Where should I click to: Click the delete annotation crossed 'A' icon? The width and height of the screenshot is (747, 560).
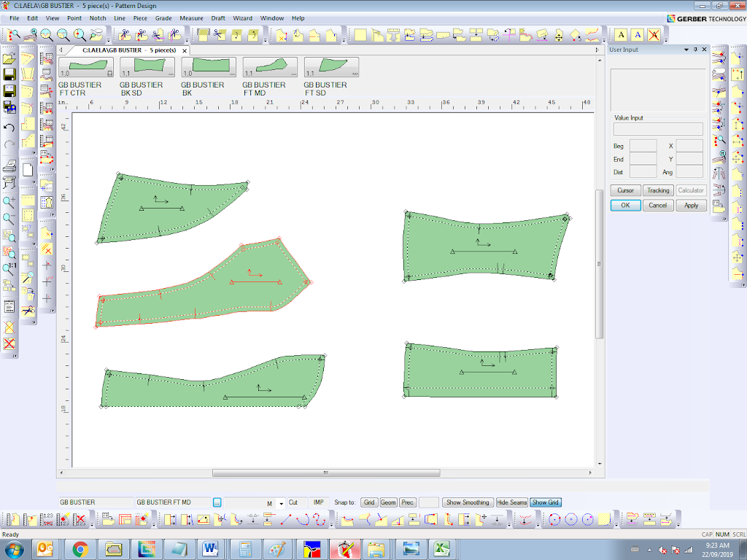pos(654,35)
